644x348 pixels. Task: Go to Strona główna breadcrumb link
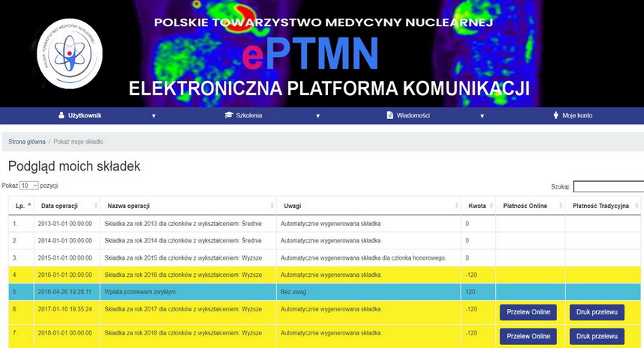tap(27, 141)
